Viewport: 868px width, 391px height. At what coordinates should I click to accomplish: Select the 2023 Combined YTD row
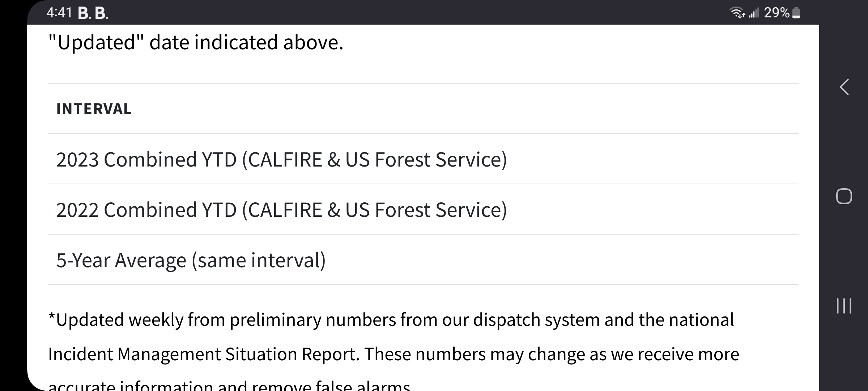(423, 159)
